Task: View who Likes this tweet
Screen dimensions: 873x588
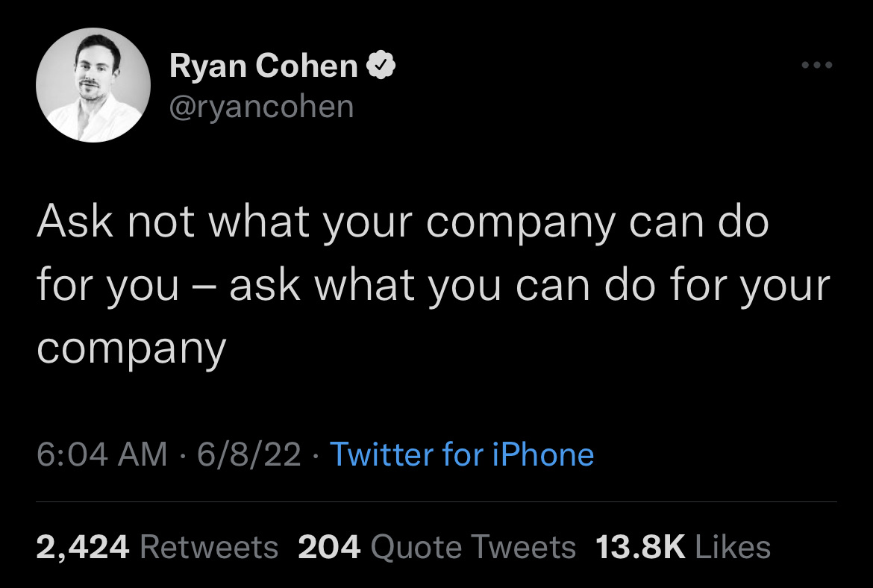Action: coord(732,548)
